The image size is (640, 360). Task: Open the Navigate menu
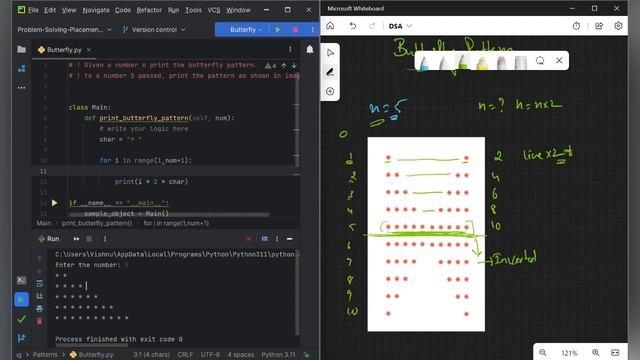tap(96, 10)
